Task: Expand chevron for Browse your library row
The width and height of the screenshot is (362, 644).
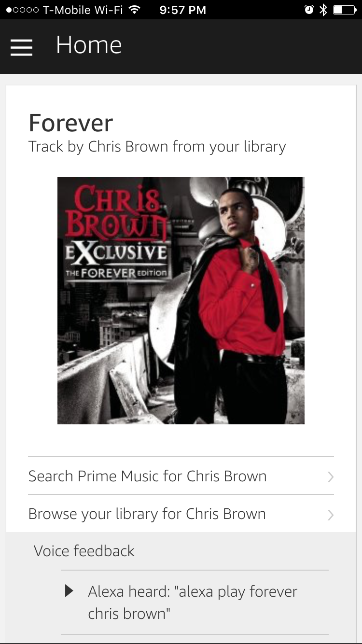Action: [x=331, y=515]
